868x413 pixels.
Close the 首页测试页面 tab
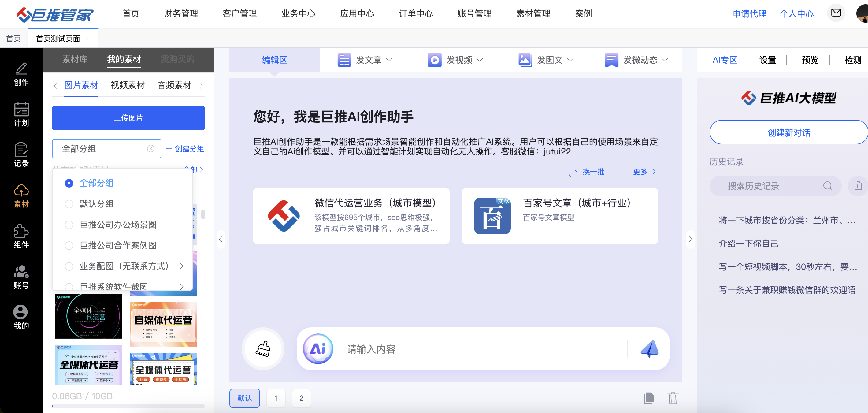coord(87,39)
